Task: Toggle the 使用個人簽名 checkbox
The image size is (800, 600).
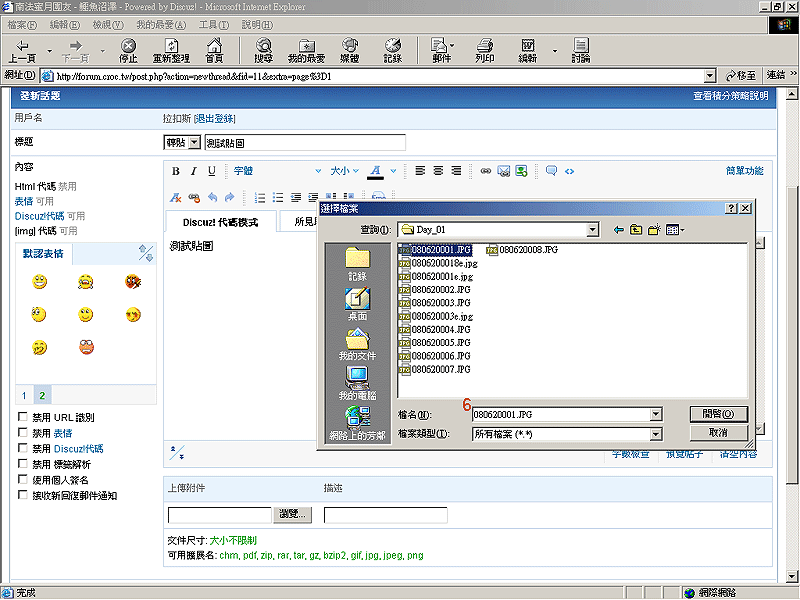Action: [23, 479]
